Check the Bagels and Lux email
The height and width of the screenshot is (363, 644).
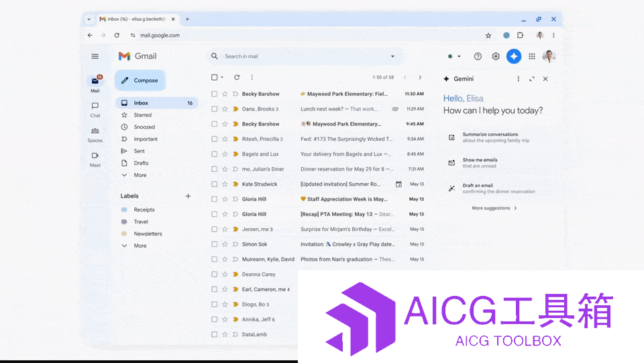tap(215, 154)
